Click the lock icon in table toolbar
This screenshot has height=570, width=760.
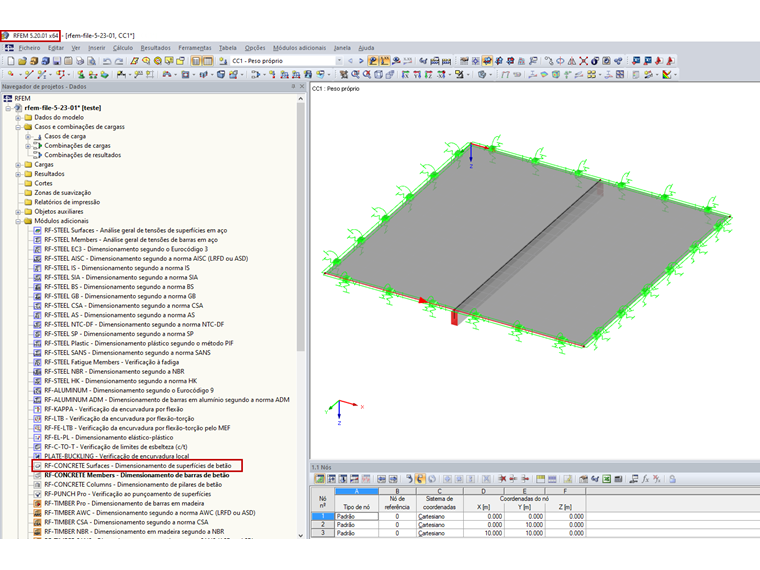point(672,479)
